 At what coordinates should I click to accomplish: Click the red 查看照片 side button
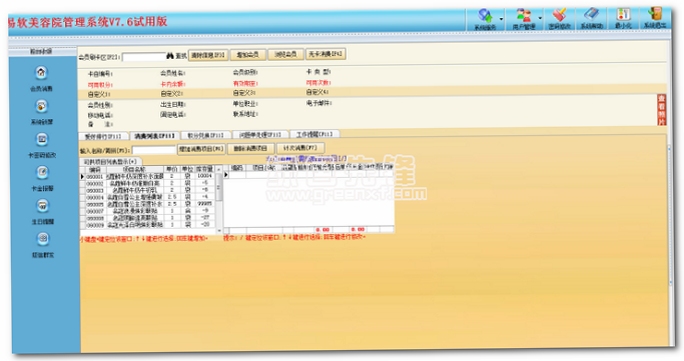[661, 110]
